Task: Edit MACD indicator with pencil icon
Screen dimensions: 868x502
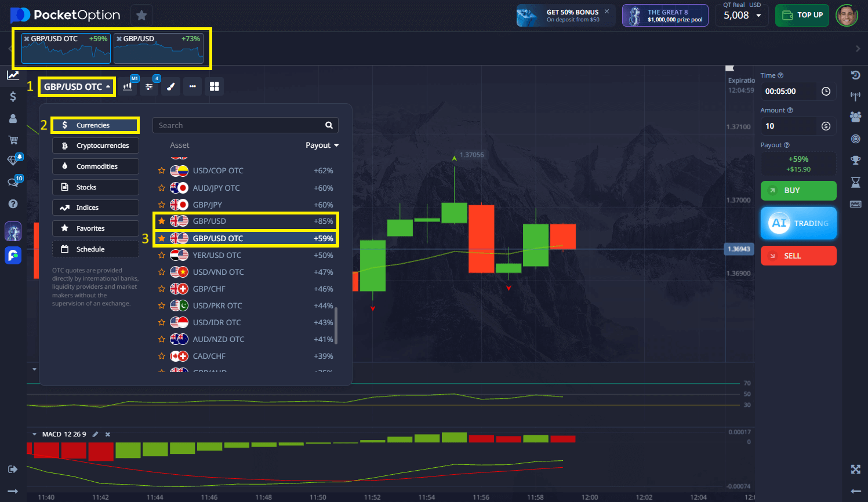Action: (x=96, y=434)
